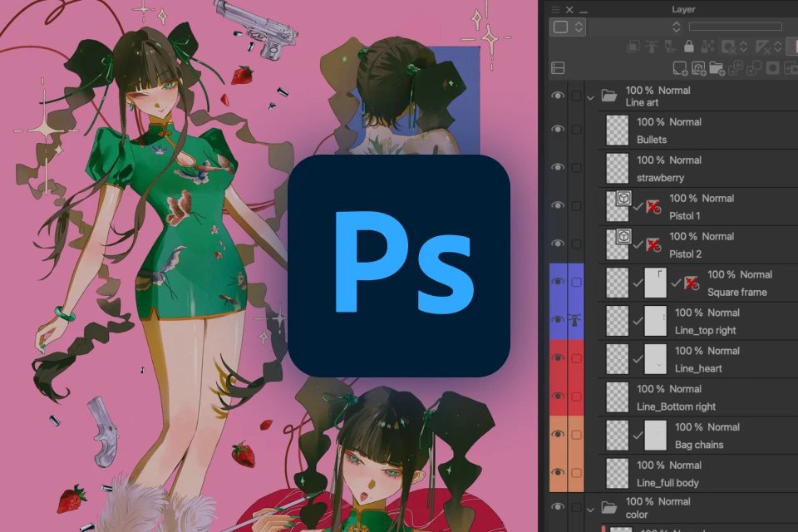Screen dimensions: 798x532
Task: Select the 'Bag chains' layer name
Action: (699, 445)
